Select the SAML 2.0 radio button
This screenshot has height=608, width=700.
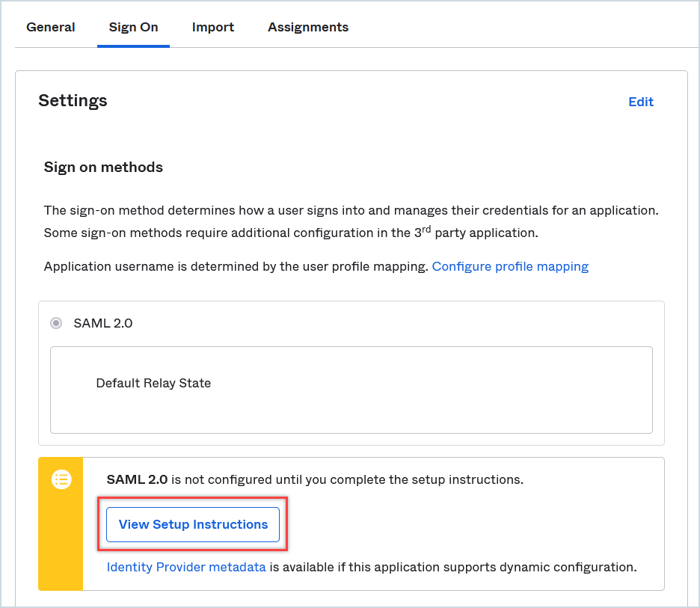pyautogui.click(x=56, y=324)
